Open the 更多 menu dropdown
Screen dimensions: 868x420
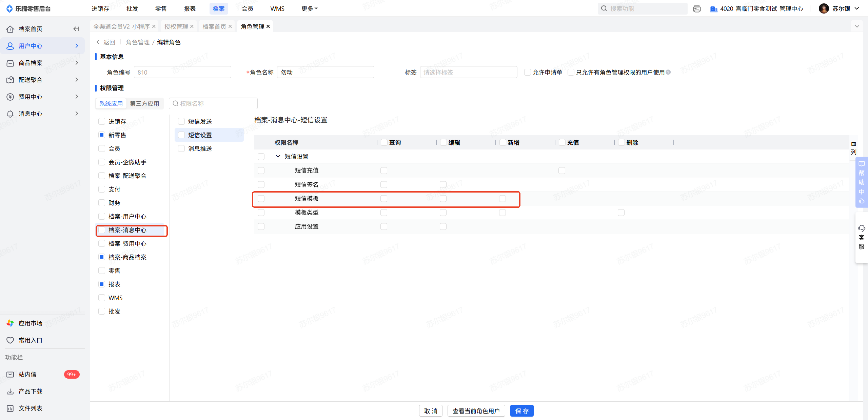point(309,8)
